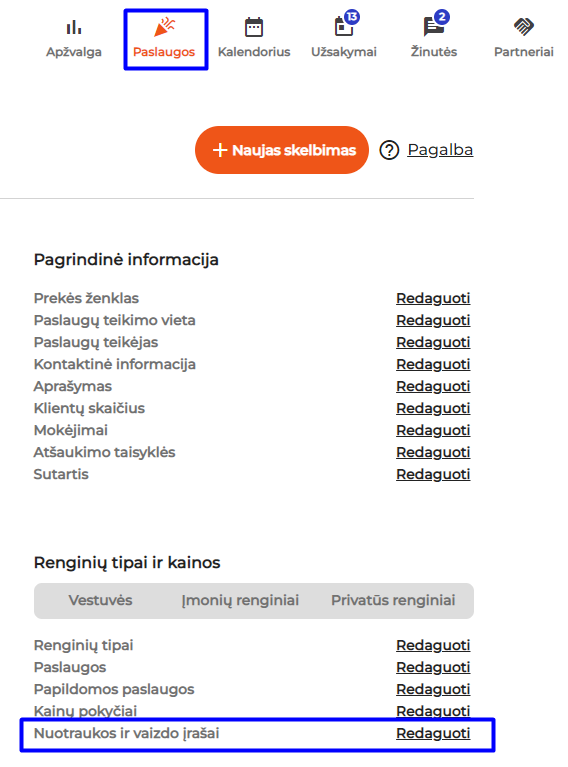Edit Papildomos paslaugos via Redaguoti
This screenshot has height=767, width=568.
click(x=433, y=689)
